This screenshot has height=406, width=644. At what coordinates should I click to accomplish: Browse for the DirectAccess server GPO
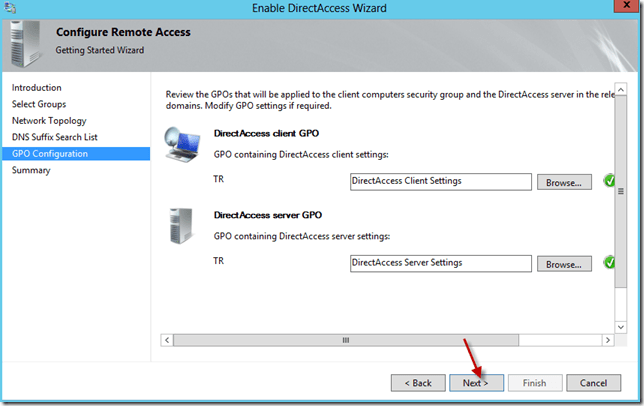coord(564,264)
